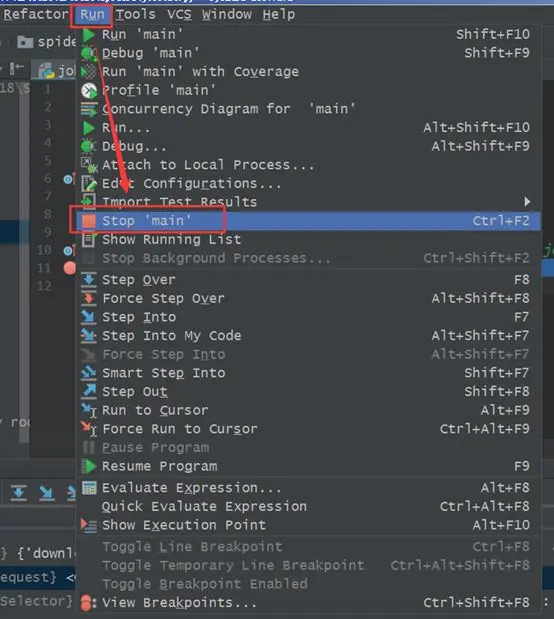554x619 pixels.
Task: Click Run to Cursor icon
Action: point(89,410)
